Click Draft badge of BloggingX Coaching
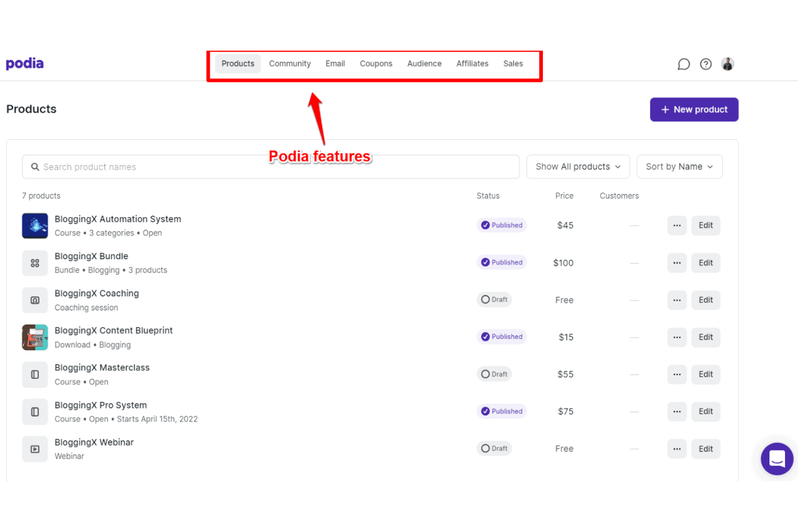The image size is (798, 532). [x=494, y=300]
